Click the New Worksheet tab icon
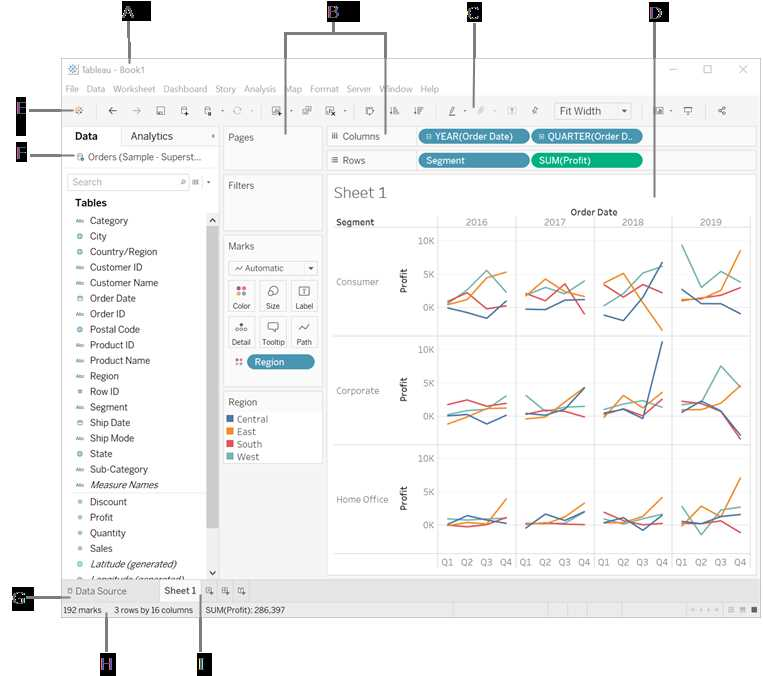The height and width of the screenshot is (676, 763). 210,591
